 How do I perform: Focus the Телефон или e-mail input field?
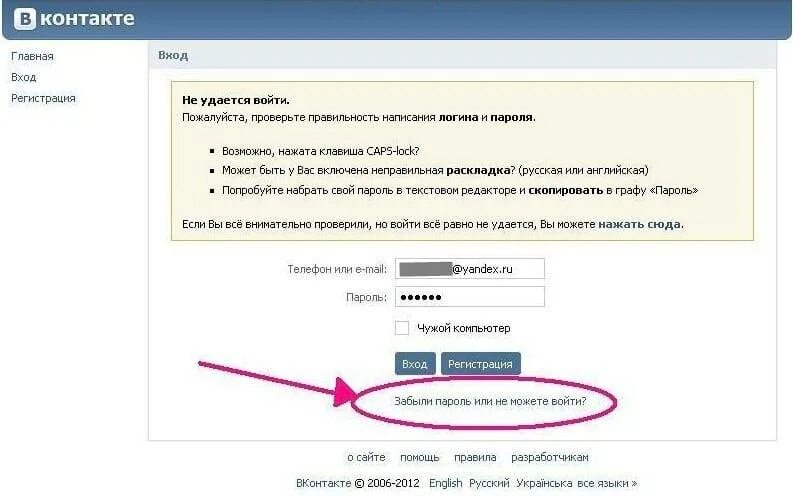pyautogui.click(x=470, y=268)
